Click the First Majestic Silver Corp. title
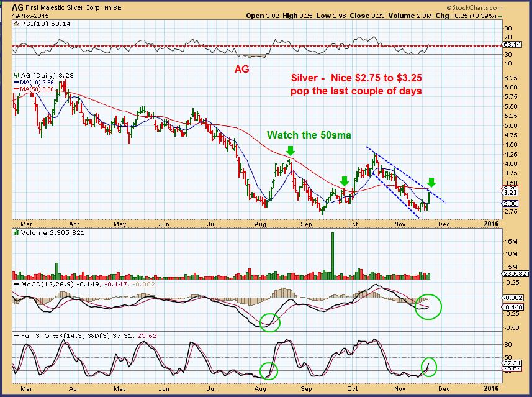Image resolution: width=532 pixels, height=397 pixels. coord(63,7)
